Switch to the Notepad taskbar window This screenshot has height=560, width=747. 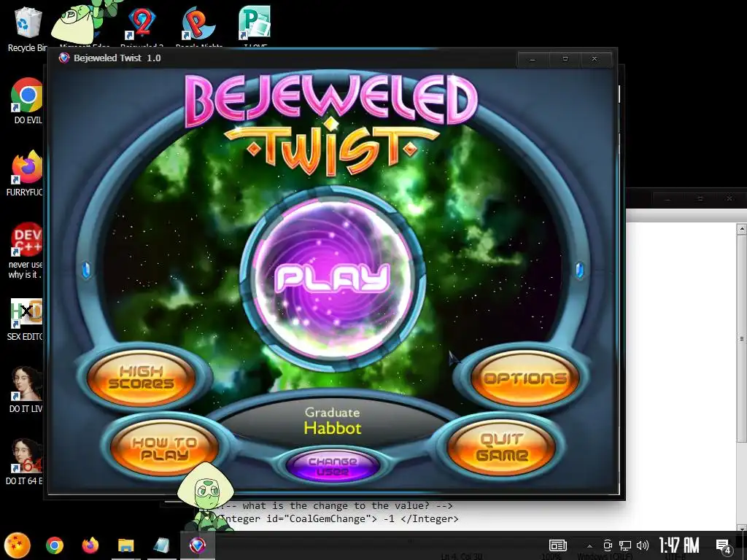pyautogui.click(x=162, y=545)
